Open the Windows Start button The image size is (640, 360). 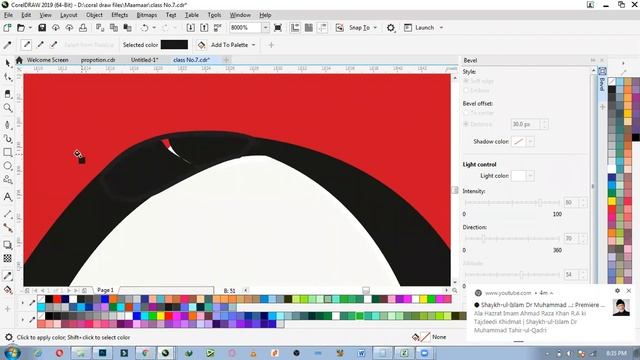click(12, 353)
